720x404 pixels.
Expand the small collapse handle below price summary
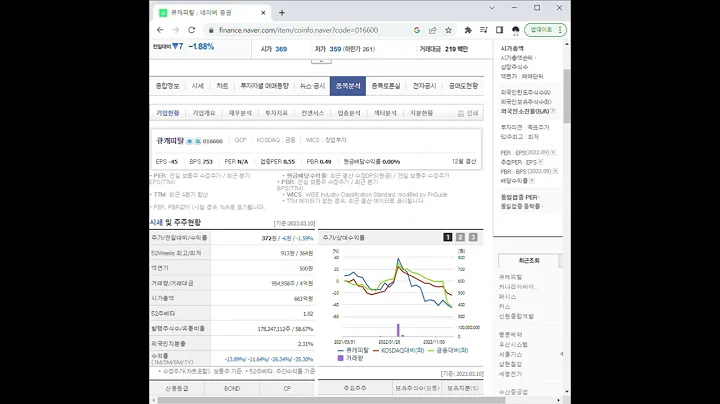[x=321, y=61]
